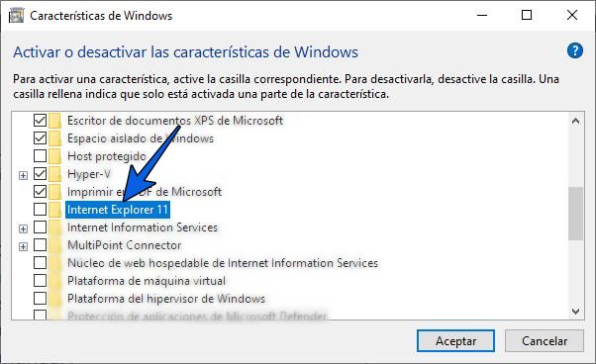Select Núcleo de web hospedable item
This screenshot has height=364, width=596.
223,263
